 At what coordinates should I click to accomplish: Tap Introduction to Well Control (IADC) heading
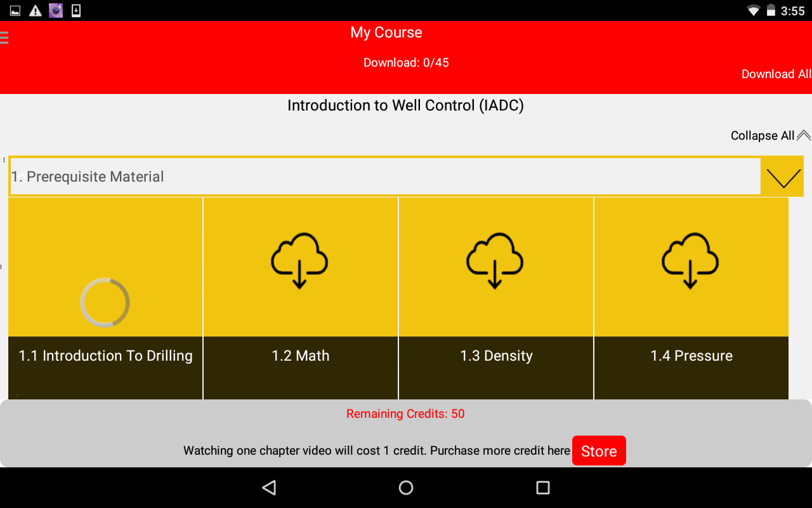[x=405, y=105]
